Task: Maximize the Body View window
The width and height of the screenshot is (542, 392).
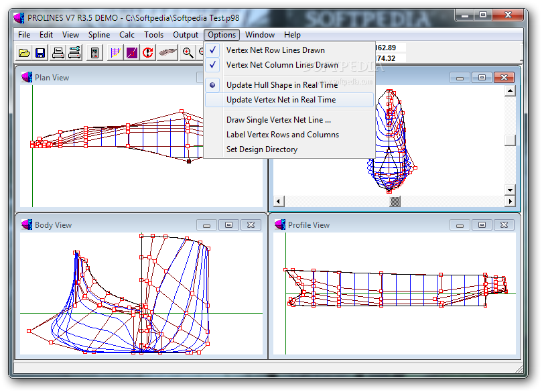Action: click(x=228, y=225)
